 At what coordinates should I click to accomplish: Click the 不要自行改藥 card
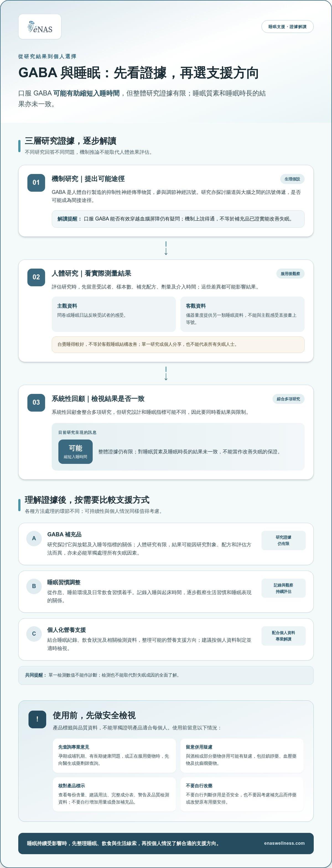point(242,794)
